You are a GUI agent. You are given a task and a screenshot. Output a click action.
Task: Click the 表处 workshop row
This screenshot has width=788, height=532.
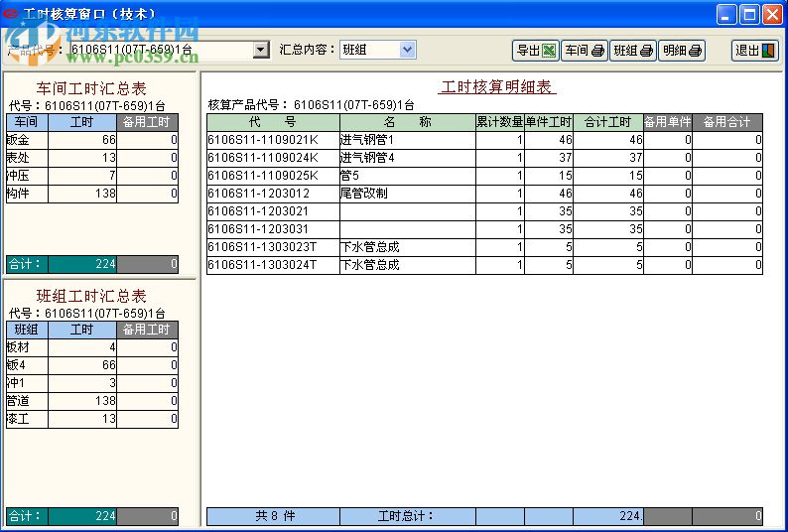(92, 158)
